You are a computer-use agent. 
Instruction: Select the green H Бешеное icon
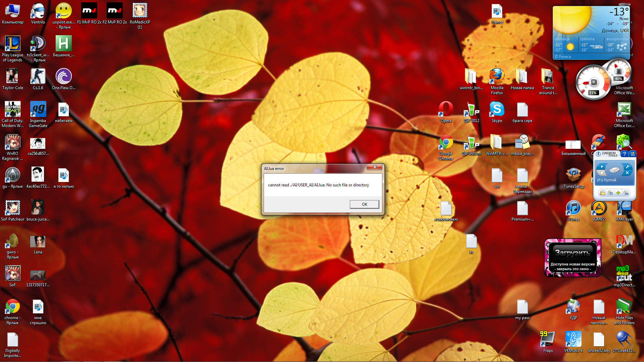pos(63,46)
